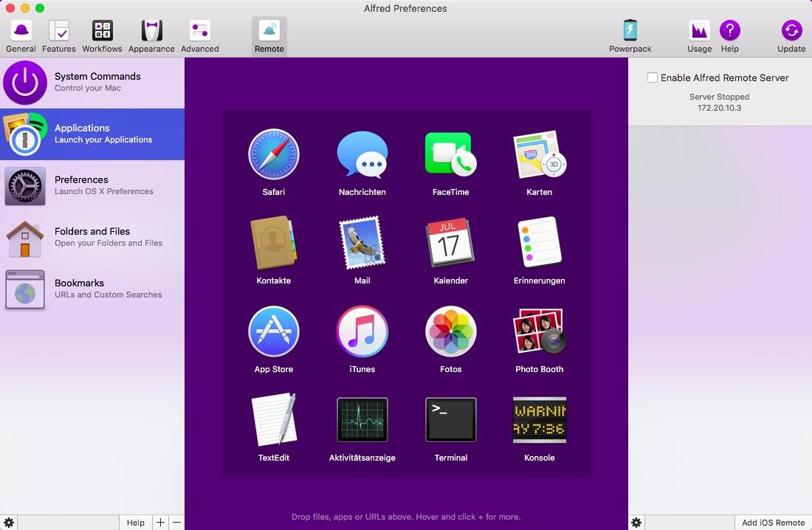Image resolution: width=812 pixels, height=530 pixels.
Task: Click the Karten maps icon
Action: point(539,154)
